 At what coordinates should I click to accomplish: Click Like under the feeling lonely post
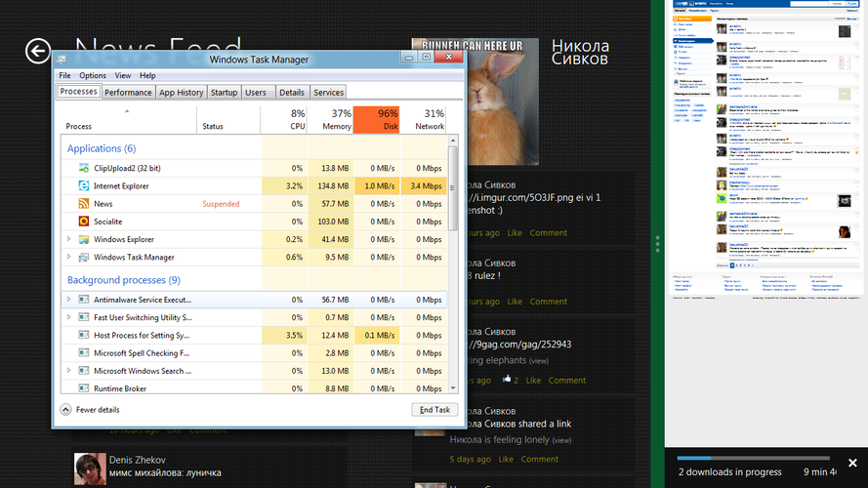506,460
